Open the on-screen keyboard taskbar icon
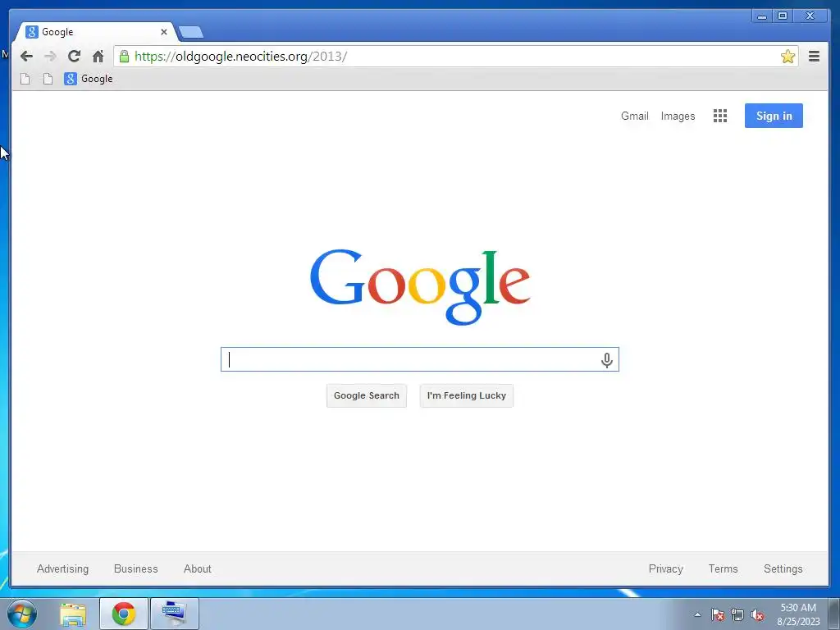This screenshot has height=630, width=840. click(x=175, y=614)
